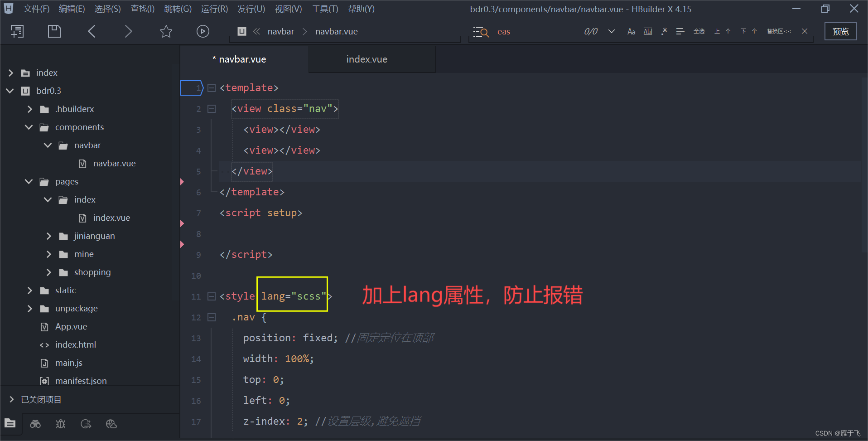This screenshot has height=441, width=868.
Task: Switch to the index.vue tab
Action: click(x=372, y=59)
